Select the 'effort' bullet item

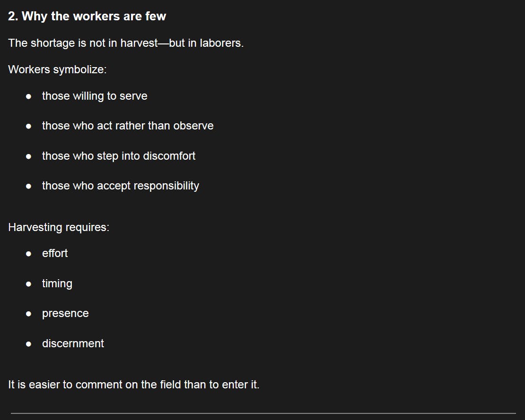point(54,254)
